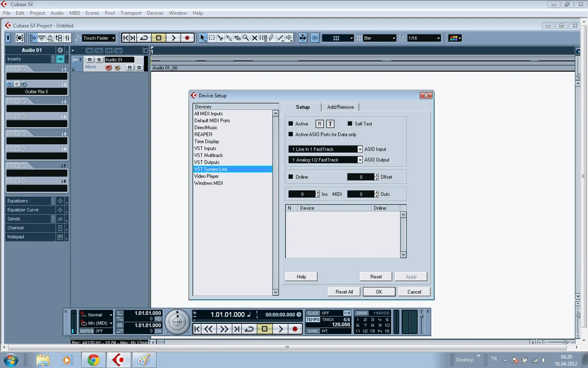This screenshot has width=588, height=368.
Task: Open the Devices menu
Action: click(x=155, y=13)
